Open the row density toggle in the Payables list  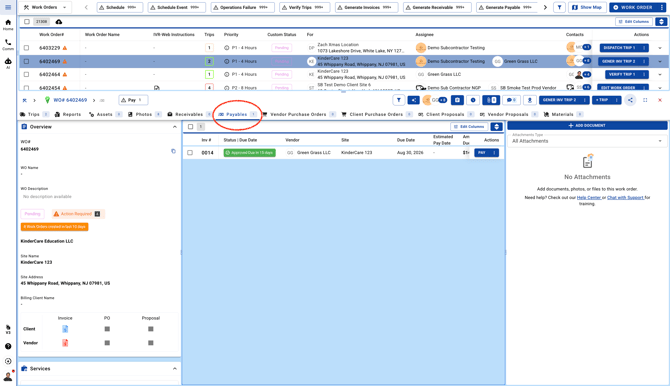[496, 127]
